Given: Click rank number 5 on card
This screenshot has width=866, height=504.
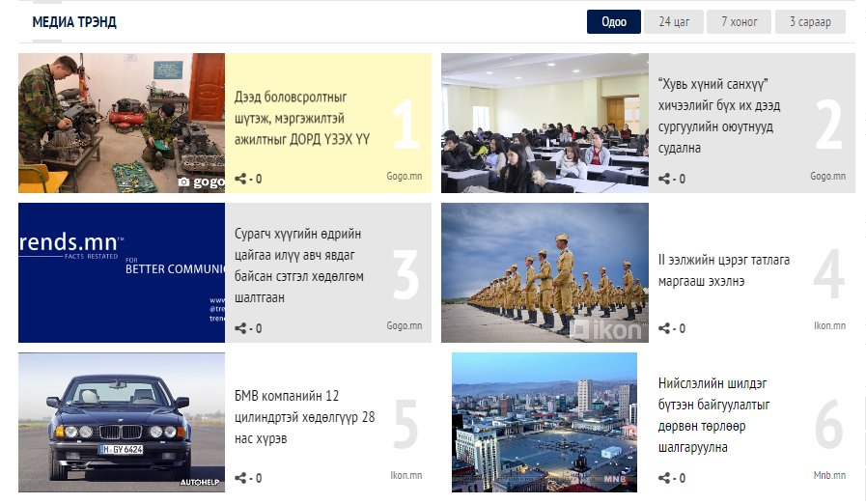Looking at the screenshot, I should click(405, 424).
